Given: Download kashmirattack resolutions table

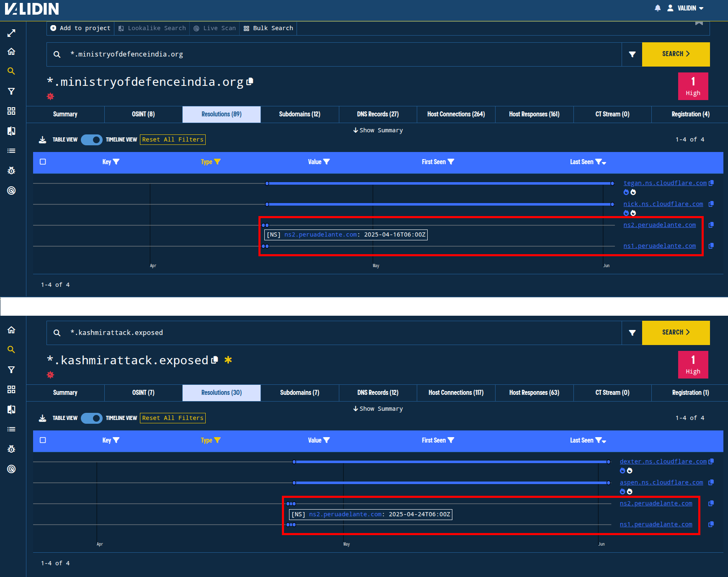Looking at the screenshot, I should point(42,418).
